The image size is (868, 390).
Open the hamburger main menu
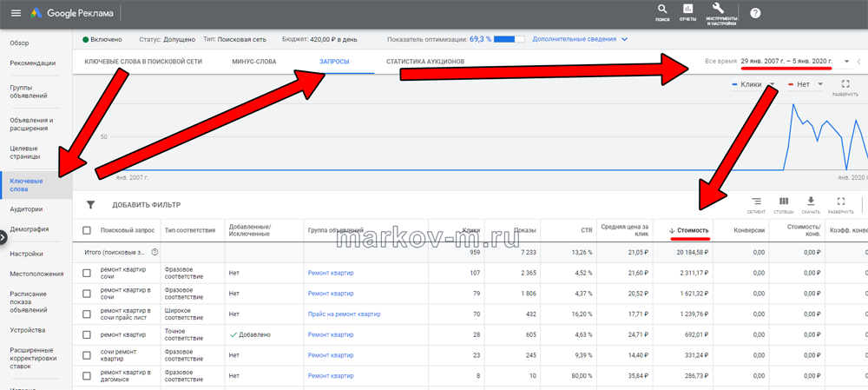pos(16,14)
